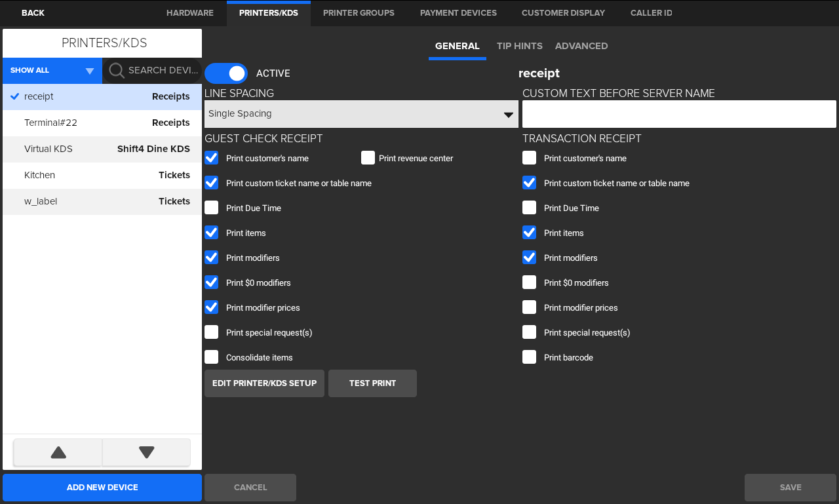This screenshot has height=504, width=839.
Task: Switch to Tip Hints sub-tab
Action: [x=520, y=46]
